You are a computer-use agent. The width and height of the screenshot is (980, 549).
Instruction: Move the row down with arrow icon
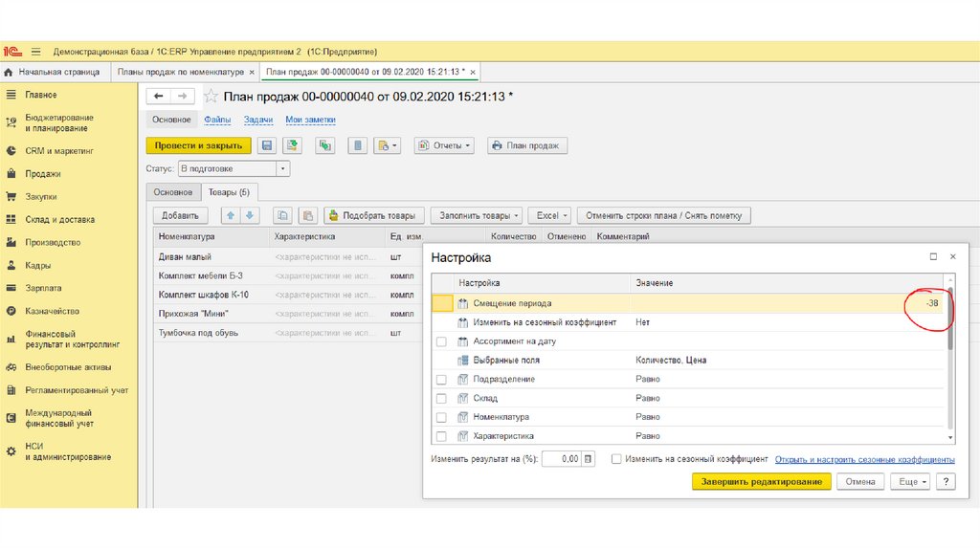(x=249, y=216)
